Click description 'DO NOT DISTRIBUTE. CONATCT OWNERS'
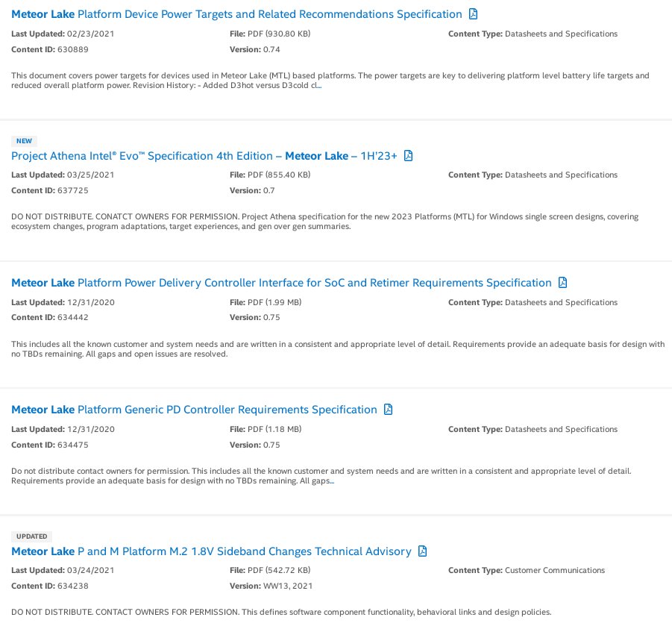The height and width of the screenshot is (626, 672). [325, 222]
